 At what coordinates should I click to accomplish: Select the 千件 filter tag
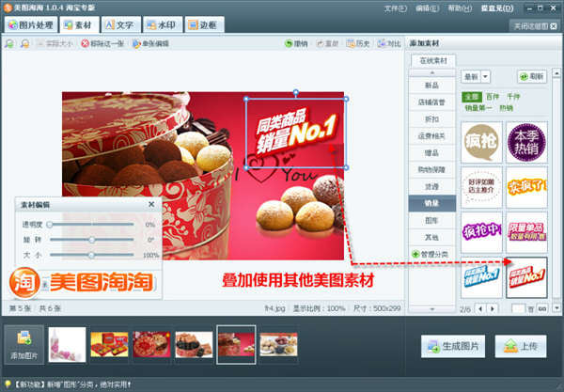coord(513,97)
